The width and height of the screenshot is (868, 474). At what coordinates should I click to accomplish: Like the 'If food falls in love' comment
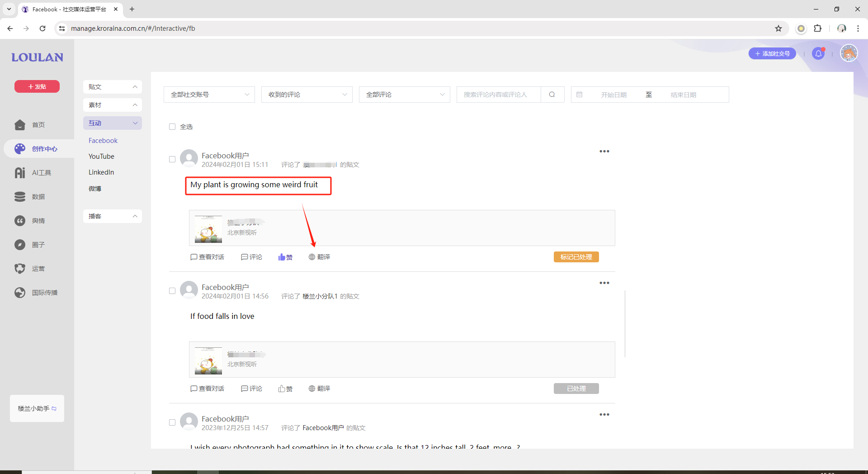tap(285, 389)
